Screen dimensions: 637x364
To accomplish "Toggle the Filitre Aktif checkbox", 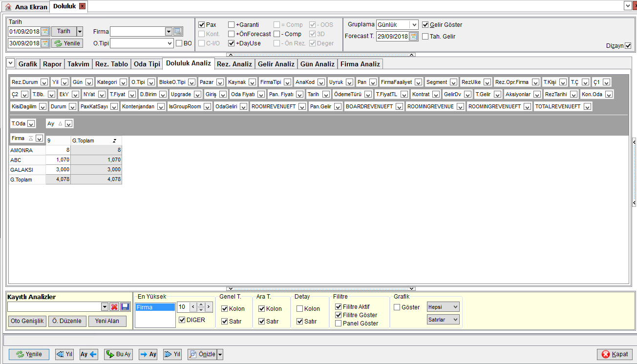I will tap(339, 307).
